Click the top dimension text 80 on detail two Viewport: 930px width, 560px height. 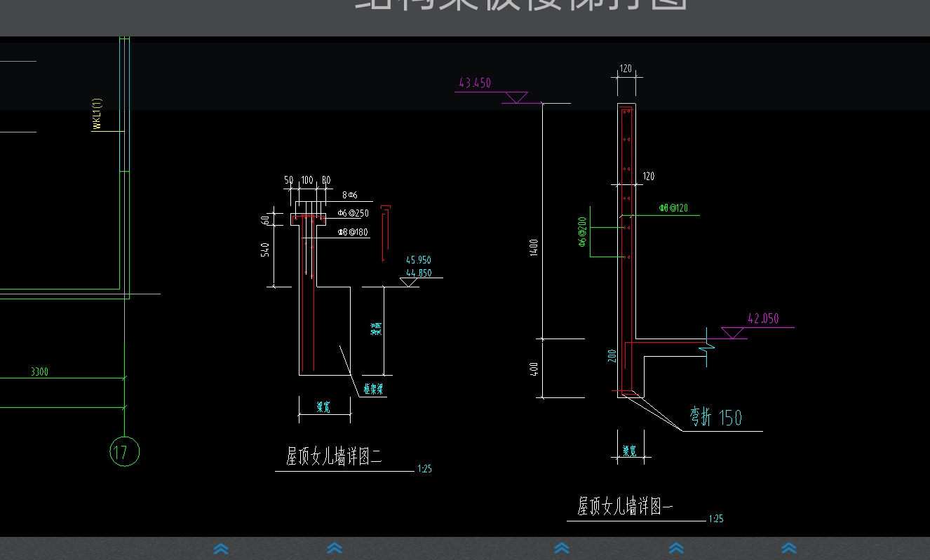point(325,181)
